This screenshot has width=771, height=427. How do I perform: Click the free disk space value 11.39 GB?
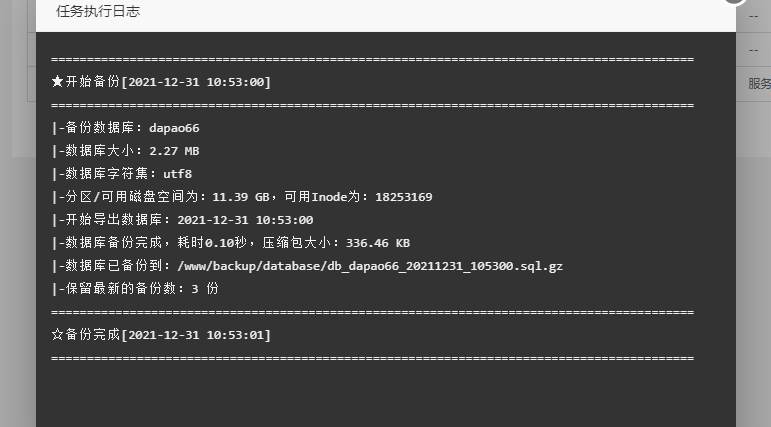[x=240, y=197]
